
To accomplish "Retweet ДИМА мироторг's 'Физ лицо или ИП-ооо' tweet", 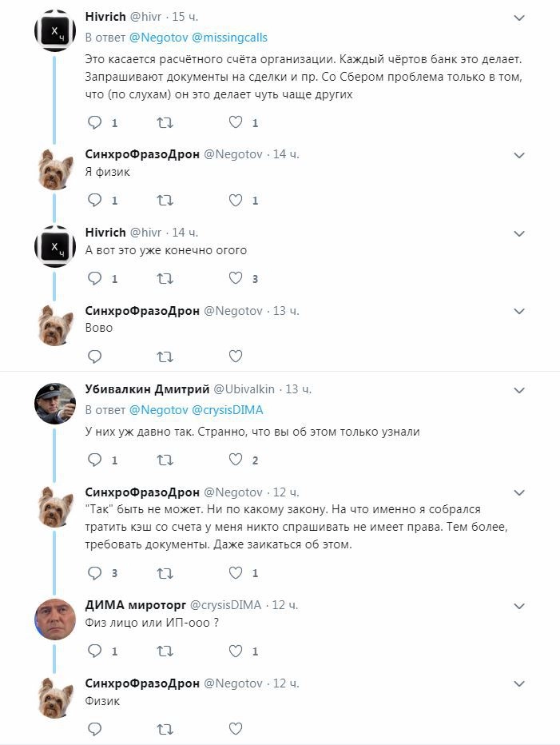I will click(165, 651).
